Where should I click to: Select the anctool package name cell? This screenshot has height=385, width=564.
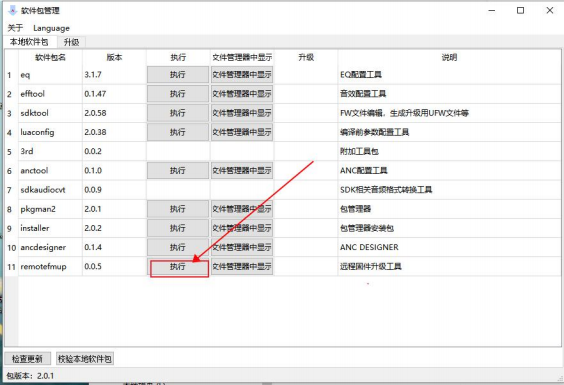50,171
